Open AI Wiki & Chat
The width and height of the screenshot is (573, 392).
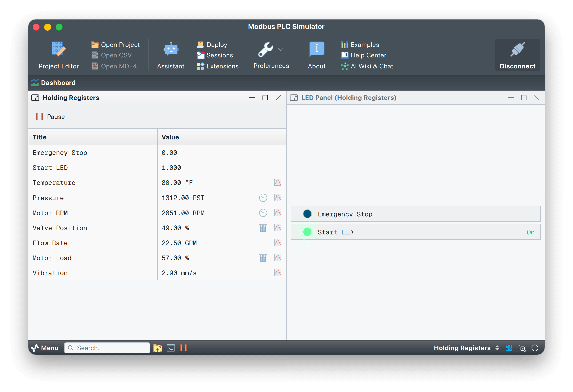(367, 66)
